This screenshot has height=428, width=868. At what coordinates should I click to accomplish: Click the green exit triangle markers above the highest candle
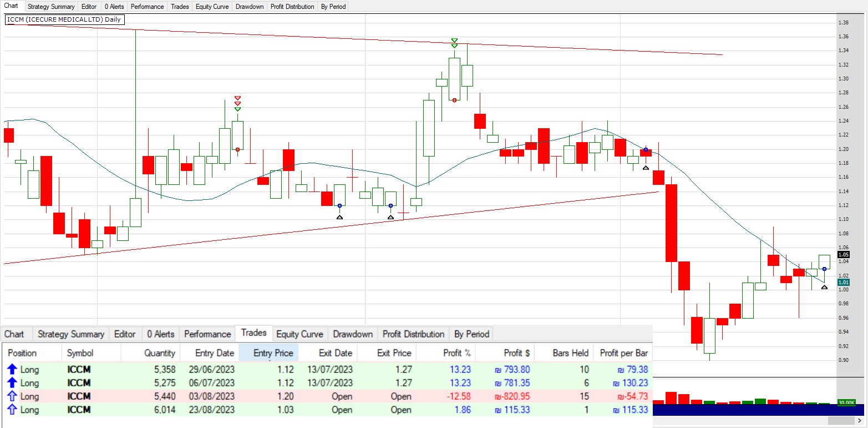click(454, 43)
